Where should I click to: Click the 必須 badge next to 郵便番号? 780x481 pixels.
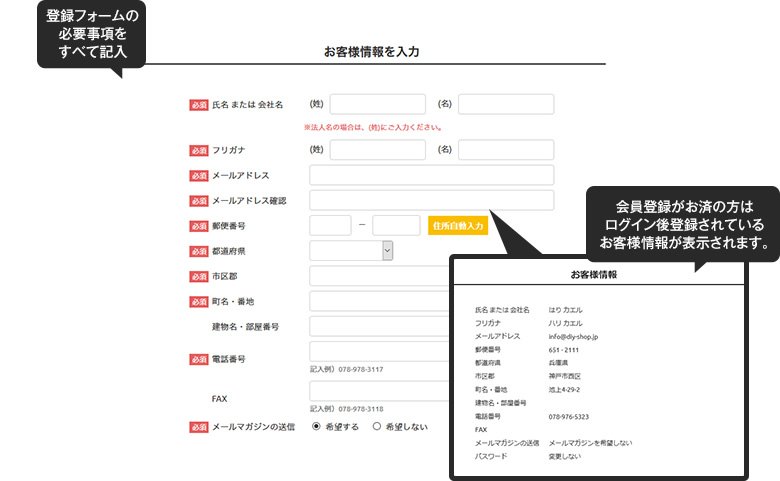pos(198,227)
